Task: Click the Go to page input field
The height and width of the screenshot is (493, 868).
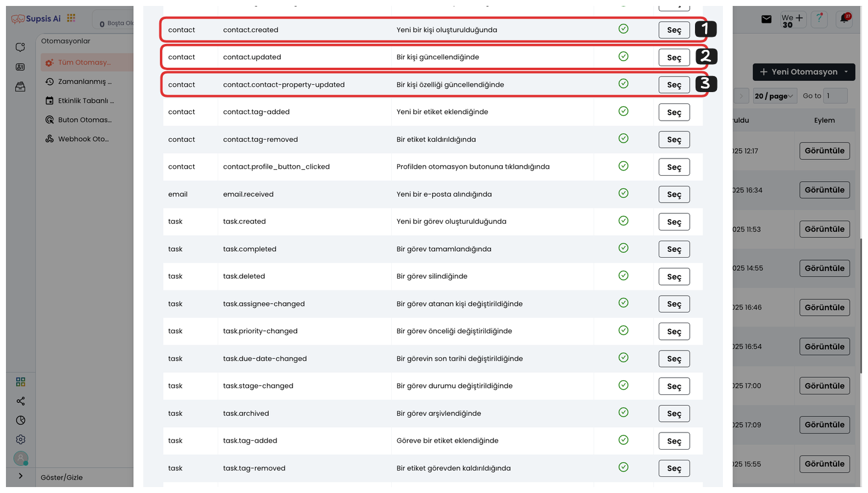Action: (x=835, y=96)
